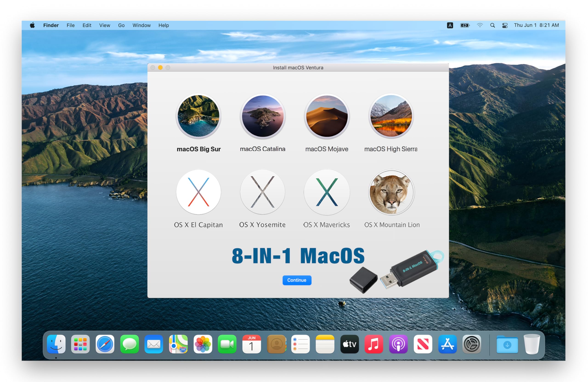Check battery status in menu bar
The height and width of the screenshot is (382, 588).
465,25
